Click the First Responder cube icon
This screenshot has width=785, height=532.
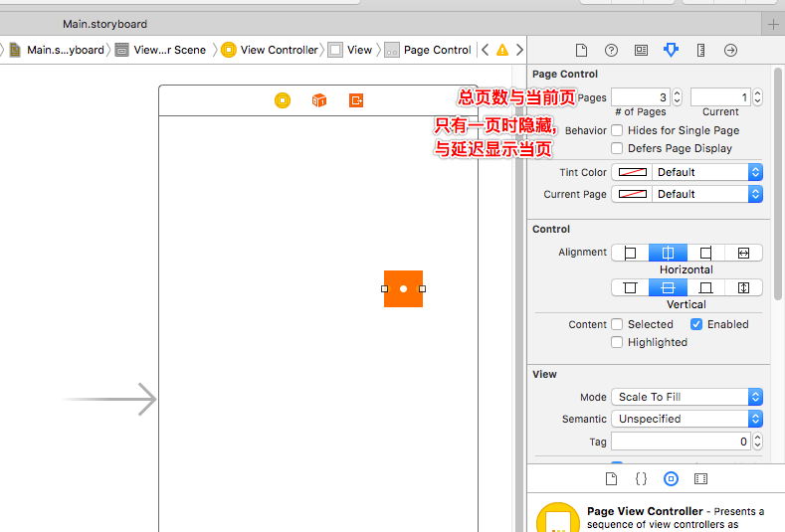319,100
